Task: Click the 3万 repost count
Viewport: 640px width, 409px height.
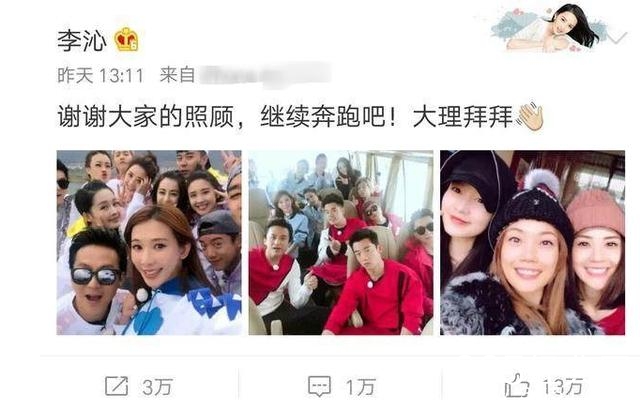Action: 158,387
